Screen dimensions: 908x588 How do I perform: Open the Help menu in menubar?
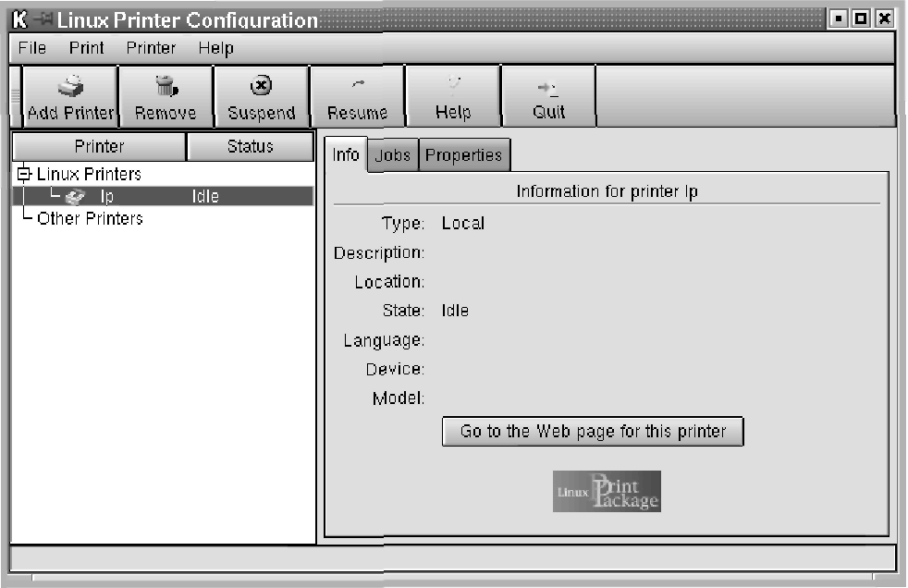(215, 48)
